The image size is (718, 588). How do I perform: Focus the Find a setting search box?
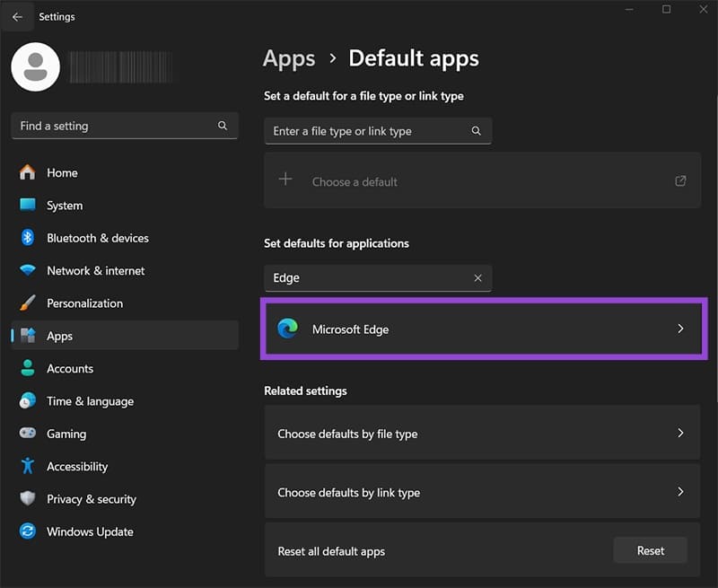(125, 126)
